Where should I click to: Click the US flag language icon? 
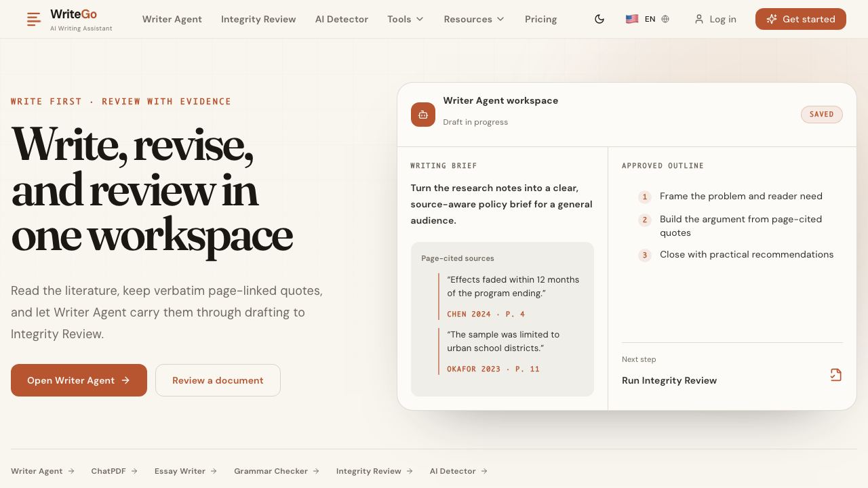[x=632, y=19]
